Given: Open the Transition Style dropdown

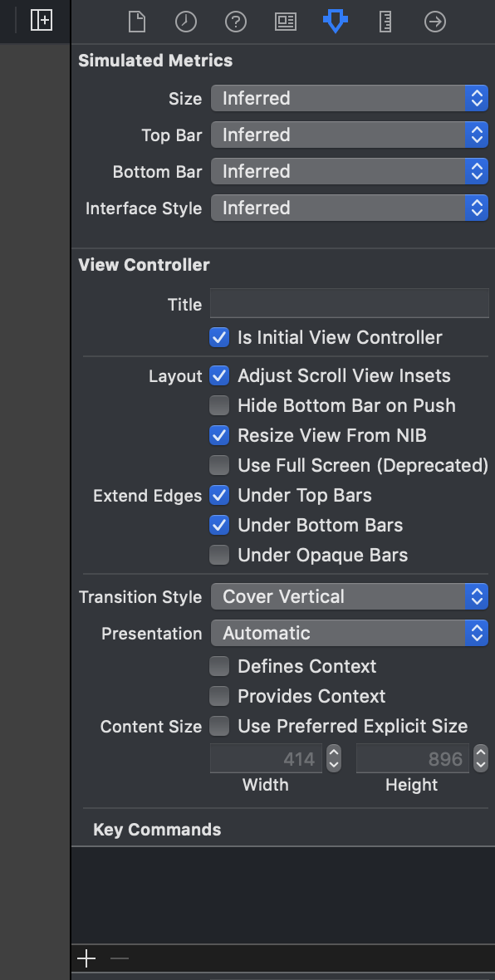Looking at the screenshot, I should [x=350, y=596].
